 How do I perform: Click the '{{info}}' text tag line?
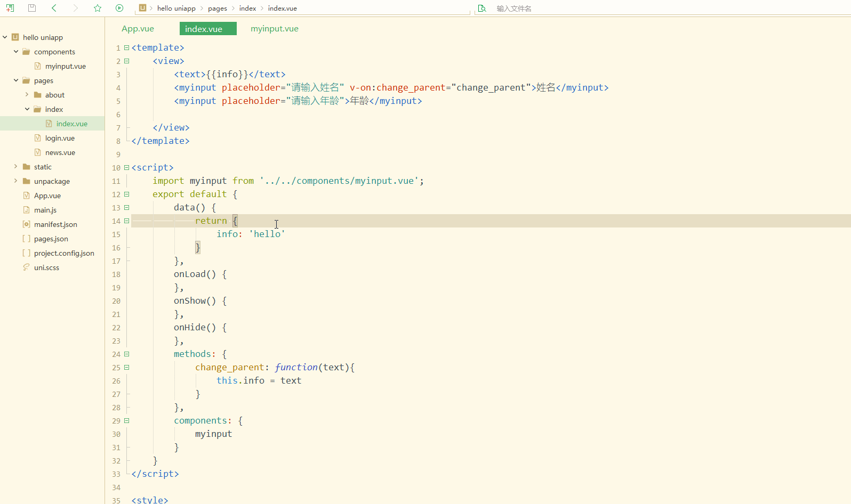(229, 75)
